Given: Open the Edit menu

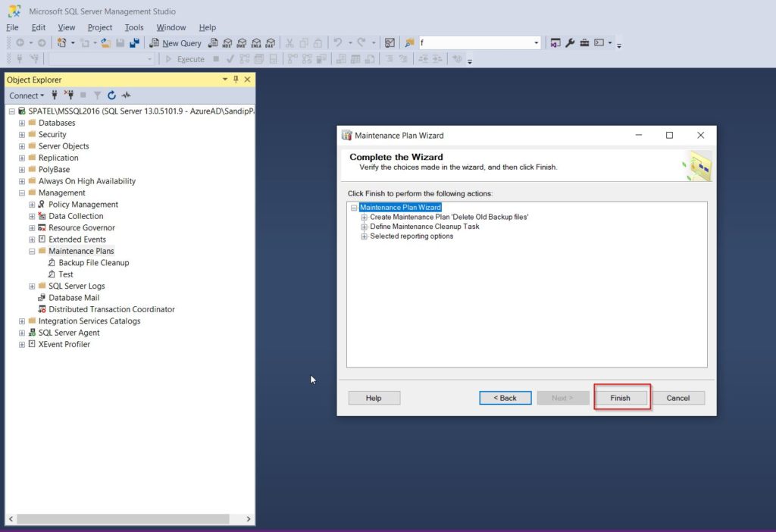Looking at the screenshot, I should click(x=39, y=27).
